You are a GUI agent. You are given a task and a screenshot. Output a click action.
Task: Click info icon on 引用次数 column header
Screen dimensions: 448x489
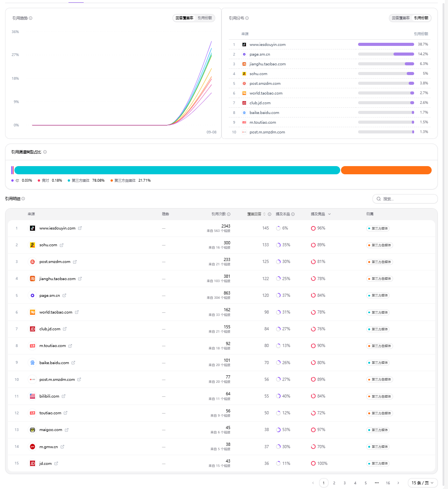pyautogui.click(x=229, y=214)
